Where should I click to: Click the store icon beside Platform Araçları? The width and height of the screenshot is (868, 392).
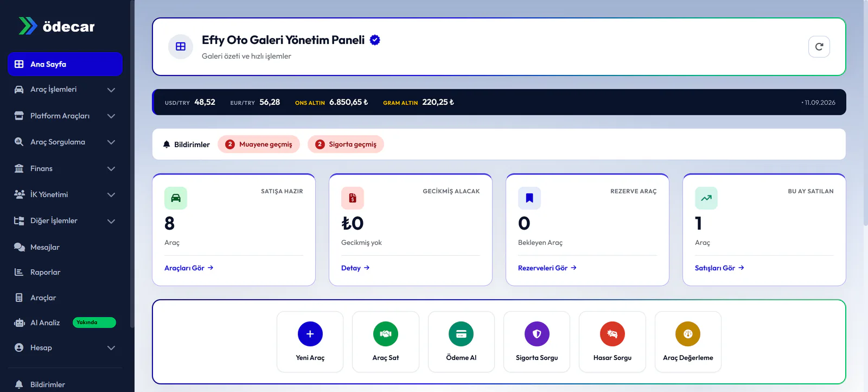point(19,116)
